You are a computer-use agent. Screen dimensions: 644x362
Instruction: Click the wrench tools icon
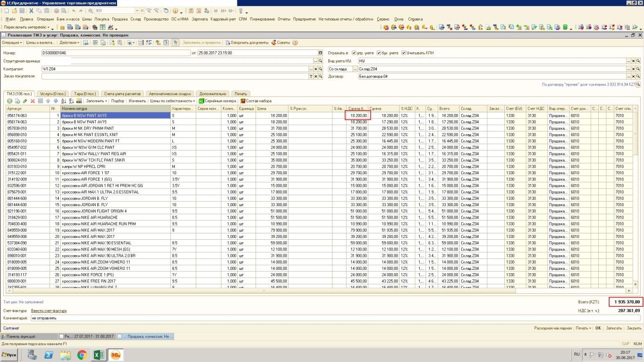[x=241, y=10]
